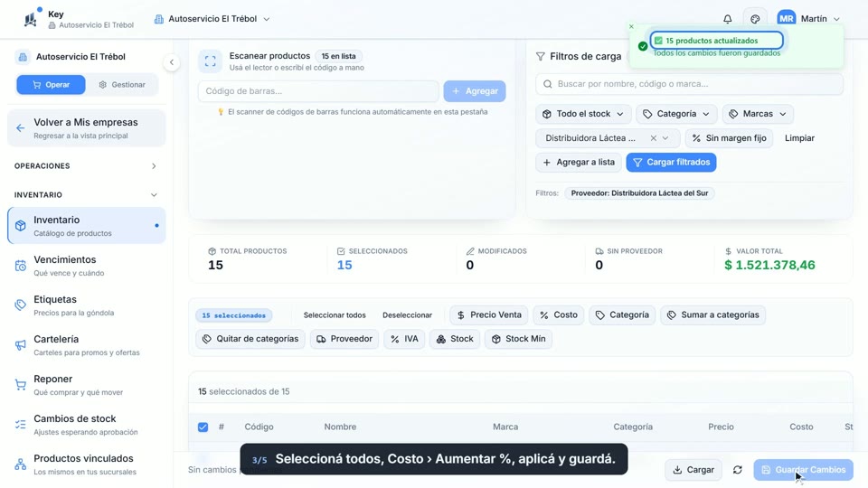Screen dimensions: 868x488
Task: Click the barcode scan frame icon
Action: [211, 61]
